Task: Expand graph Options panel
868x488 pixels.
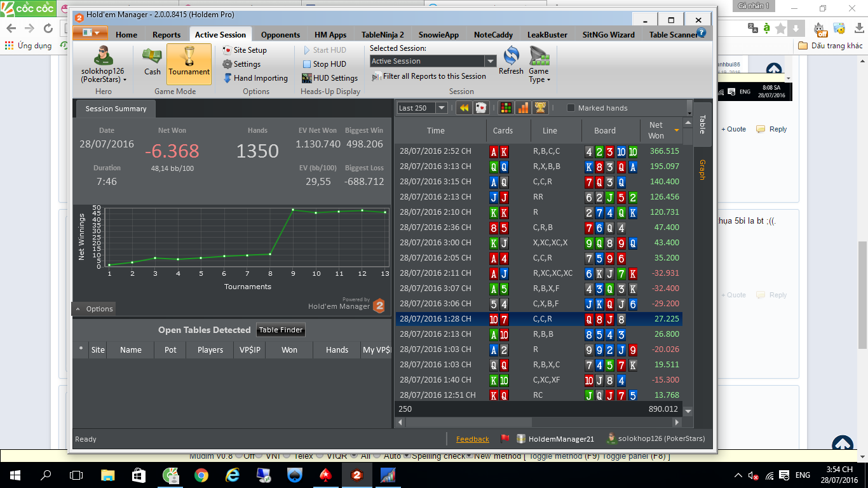Action: 93,309
